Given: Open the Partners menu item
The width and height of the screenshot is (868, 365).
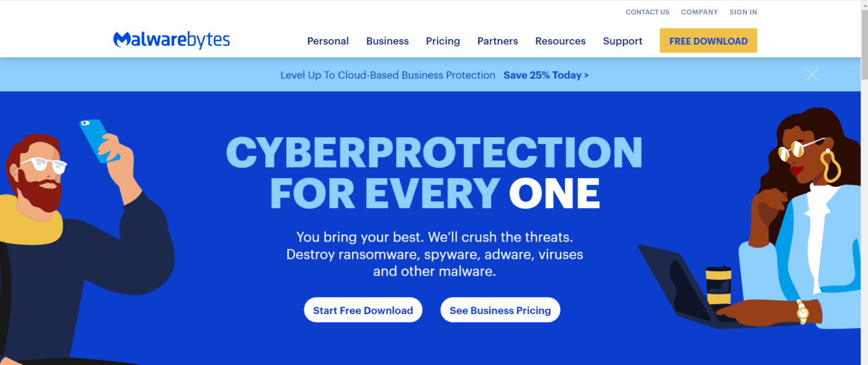Looking at the screenshot, I should 497,41.
